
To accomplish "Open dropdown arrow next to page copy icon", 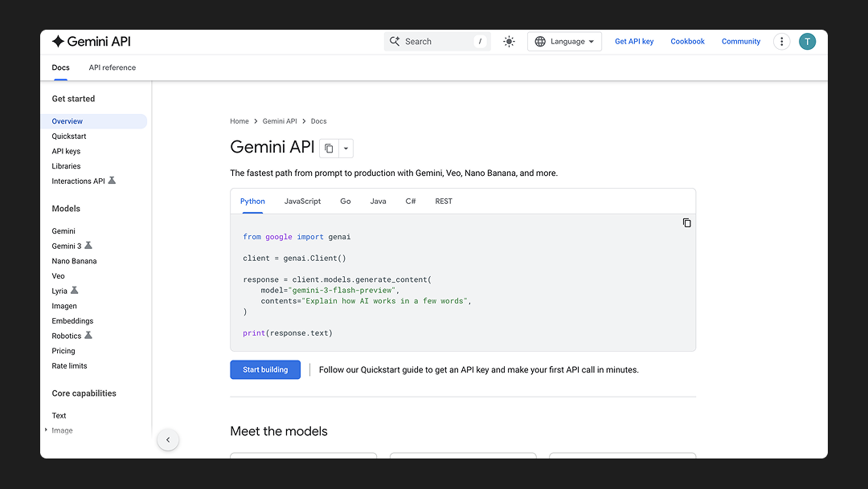I will click(x=346, y=149).
